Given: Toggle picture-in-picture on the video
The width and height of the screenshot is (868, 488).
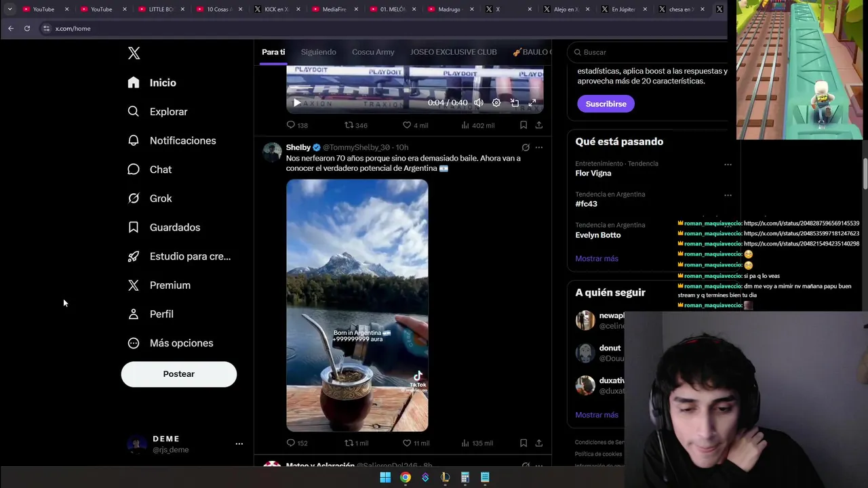Looking at the screenshot, I should coord(515,103).
